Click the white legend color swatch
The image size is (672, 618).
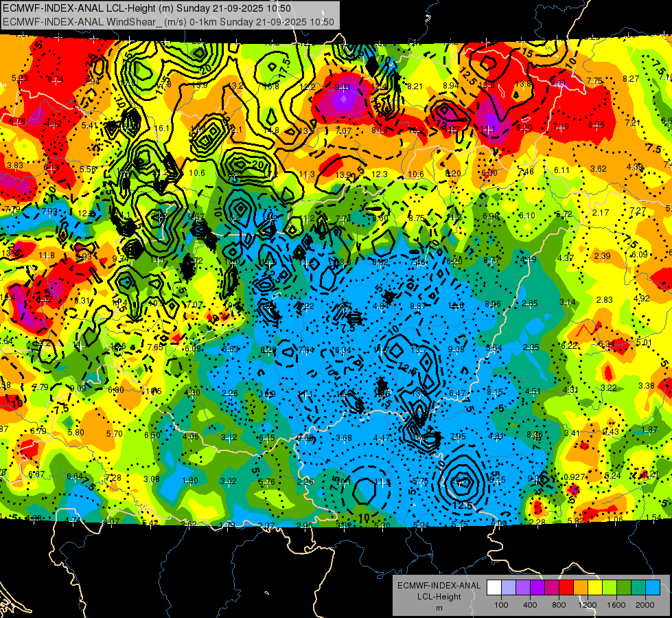tap(494, 588)
